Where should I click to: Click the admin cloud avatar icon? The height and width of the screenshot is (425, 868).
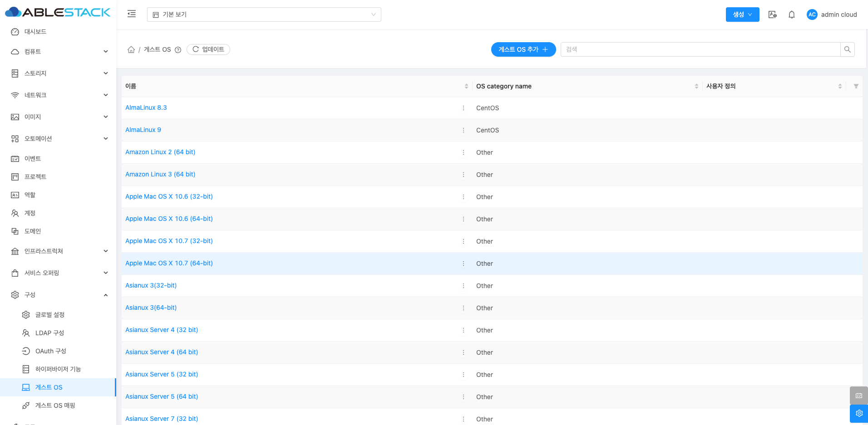point(812,15)
